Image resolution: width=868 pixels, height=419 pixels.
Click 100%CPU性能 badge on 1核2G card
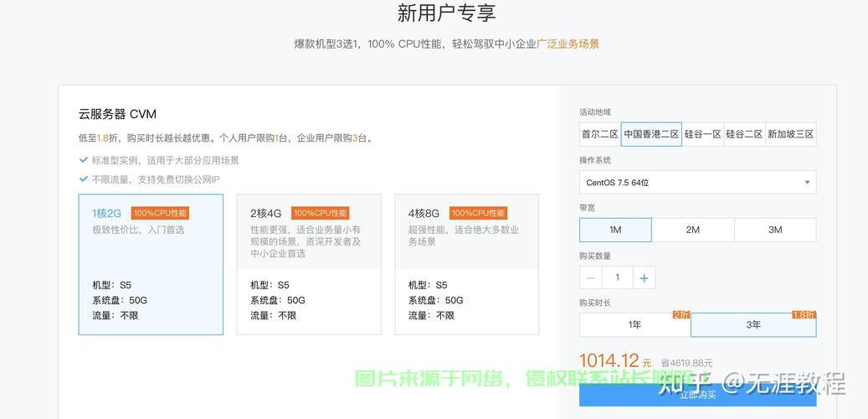coord(161,213)
